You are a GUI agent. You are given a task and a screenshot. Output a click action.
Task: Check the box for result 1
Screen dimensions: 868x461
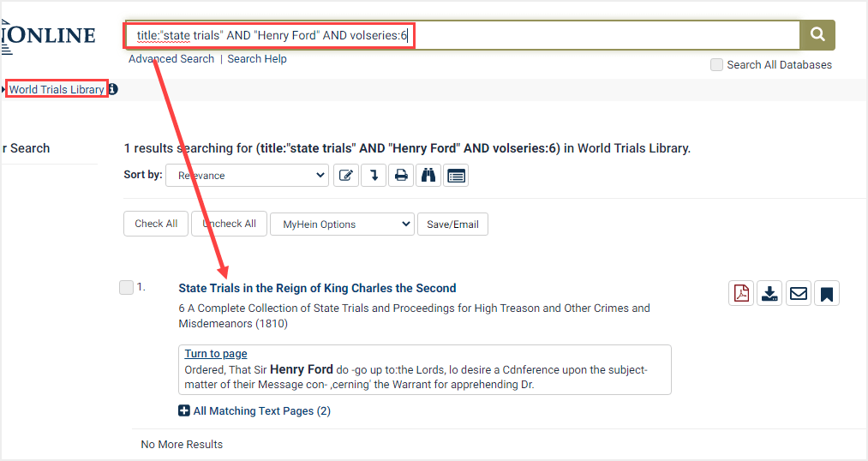(126, 287)
